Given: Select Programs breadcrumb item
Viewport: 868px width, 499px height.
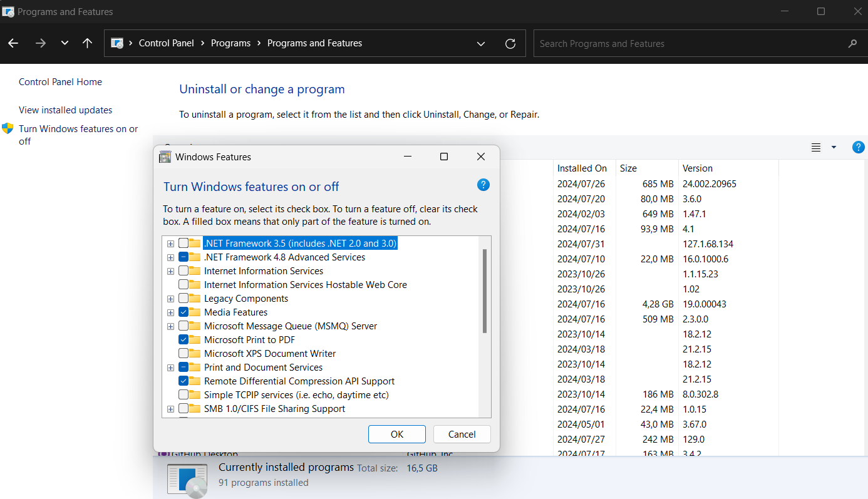Looking at the screenshot, I should click(x=230, y=43).
